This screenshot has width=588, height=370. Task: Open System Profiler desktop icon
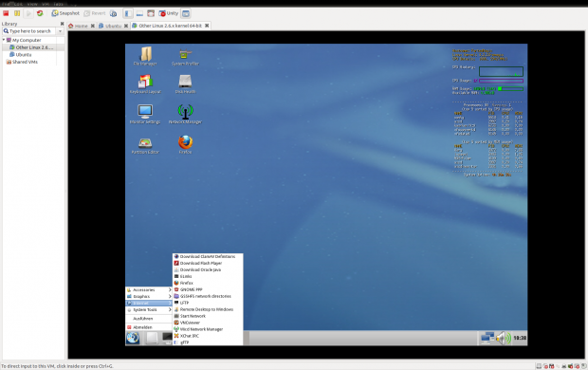pos(185,56)
